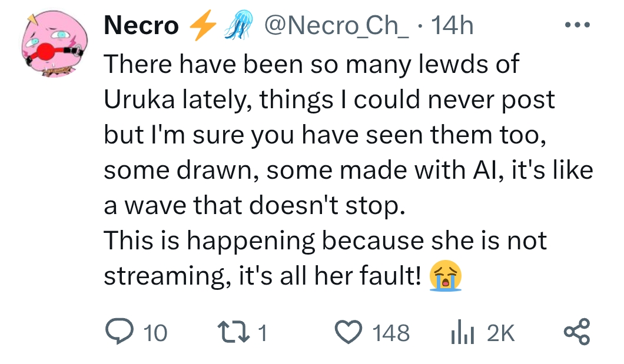Open view analytics bar chart icon

(461, 334)
